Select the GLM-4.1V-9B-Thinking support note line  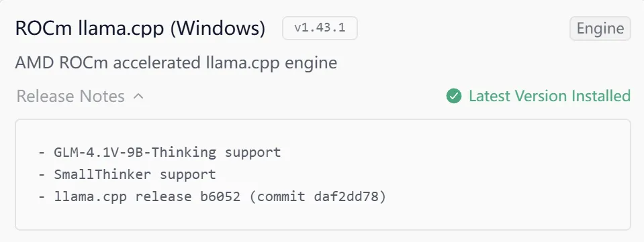pos(160,153)
